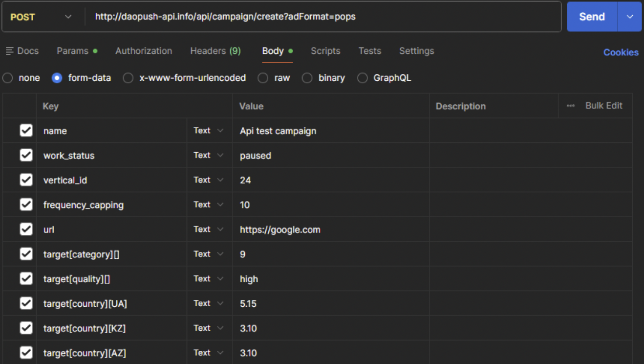Image resolution: width=644 pixels, height=364 pixels.
Task: Open the Scripts tab
Action: [x=325, y=51]
